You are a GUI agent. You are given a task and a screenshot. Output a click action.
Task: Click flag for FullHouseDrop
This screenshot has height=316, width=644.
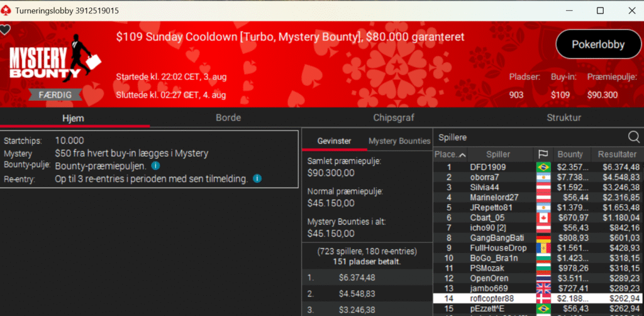[x=543, y=248]
